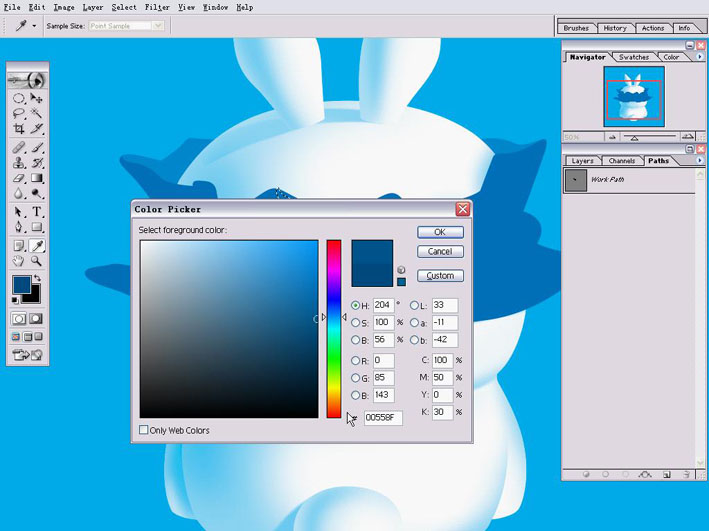The height and width of the screenshot is (531, 709).
Task: Select the Path Selection tool
Action: coord(19,212)
